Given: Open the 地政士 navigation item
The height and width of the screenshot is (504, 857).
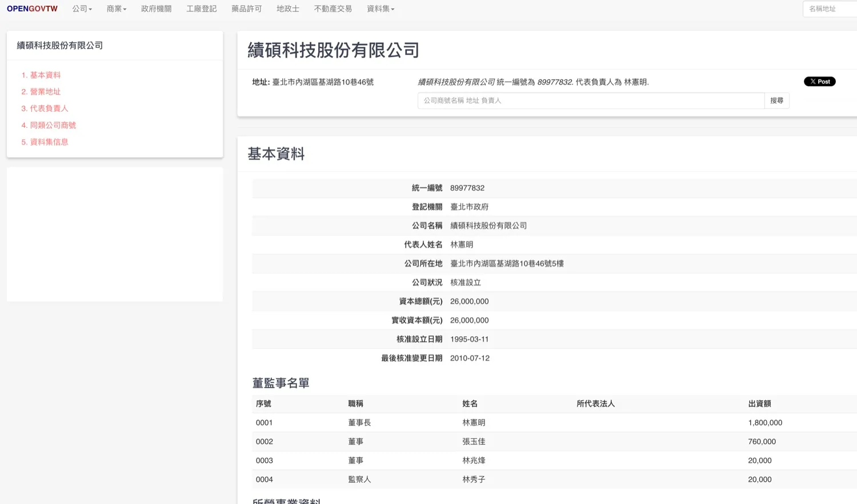Looking at the screenshot, I should coord(287,9).
